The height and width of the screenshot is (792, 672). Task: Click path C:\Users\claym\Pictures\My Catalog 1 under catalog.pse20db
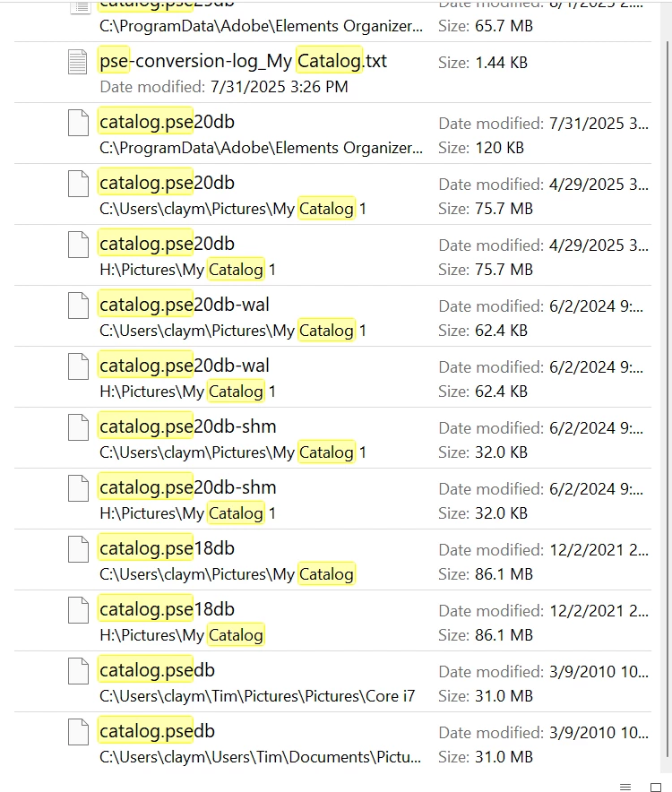(233, 209)
